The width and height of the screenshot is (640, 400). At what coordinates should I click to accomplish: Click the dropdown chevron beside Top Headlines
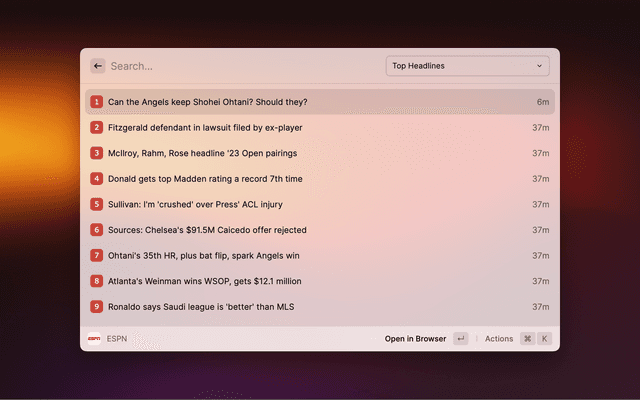(x=540, y=66)
